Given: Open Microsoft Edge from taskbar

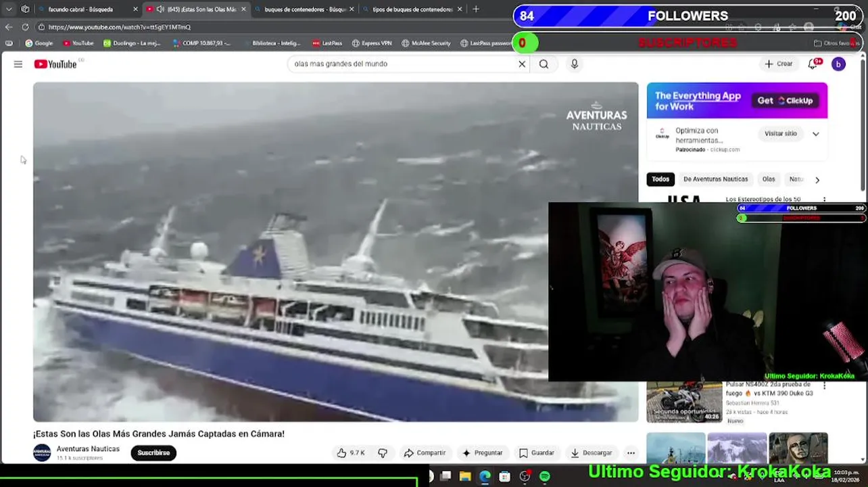Looking at the screenshot, I should point(485,477).
